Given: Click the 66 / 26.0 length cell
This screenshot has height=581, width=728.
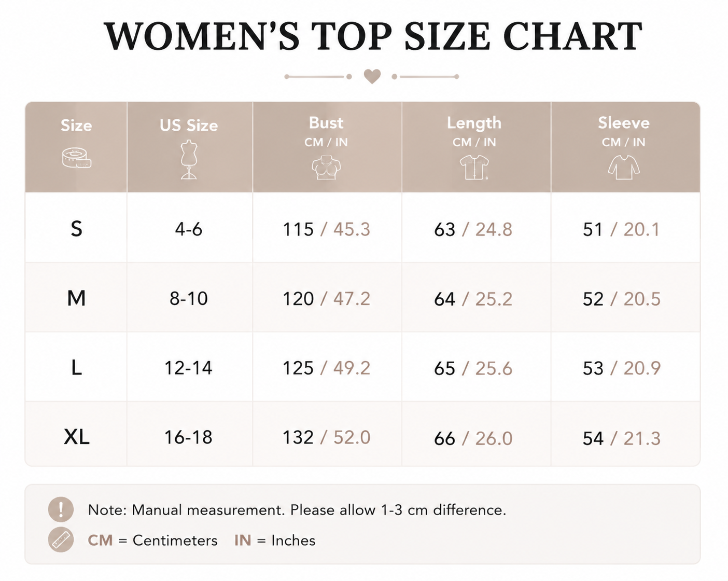Looking at the screenshot, I should coord(473,438).
